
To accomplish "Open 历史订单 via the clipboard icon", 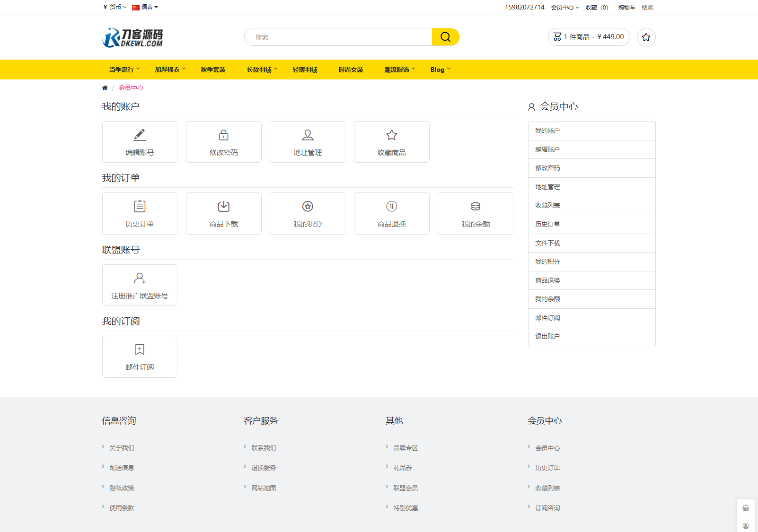I will tap(139, 206).
